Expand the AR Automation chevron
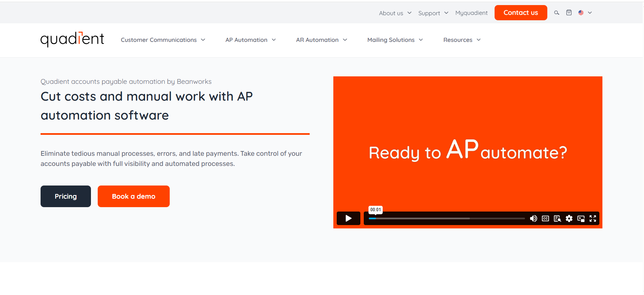Image resolution: width=644 pixels, height=295 pixels. pos(345,40)
